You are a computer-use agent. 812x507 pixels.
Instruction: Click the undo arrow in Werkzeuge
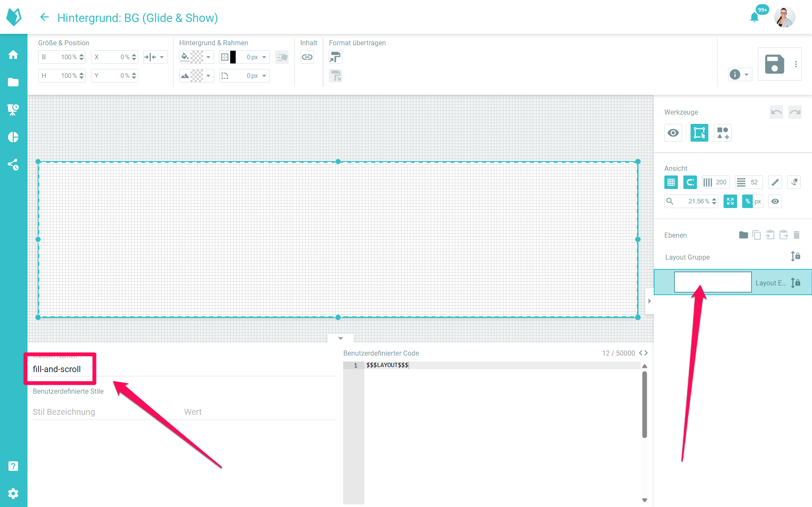776,112
